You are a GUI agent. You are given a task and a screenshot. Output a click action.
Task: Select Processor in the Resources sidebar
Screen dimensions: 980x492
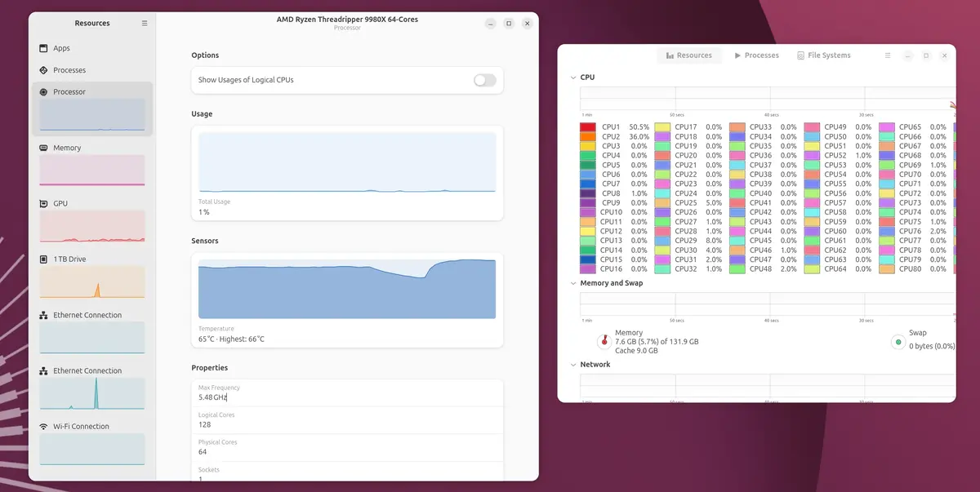[x=92, y=109]
